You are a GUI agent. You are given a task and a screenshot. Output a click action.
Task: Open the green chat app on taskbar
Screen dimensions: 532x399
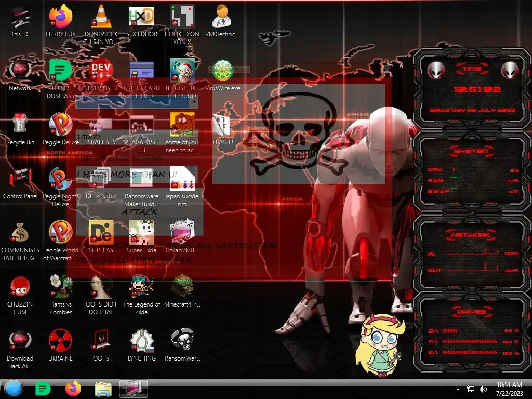pyautogui.click(x=43, y=389)
